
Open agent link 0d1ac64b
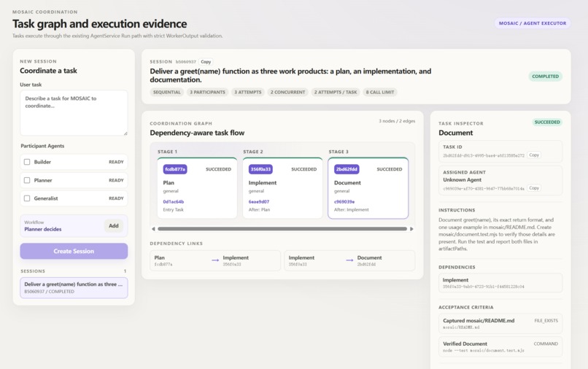[173, 202]
